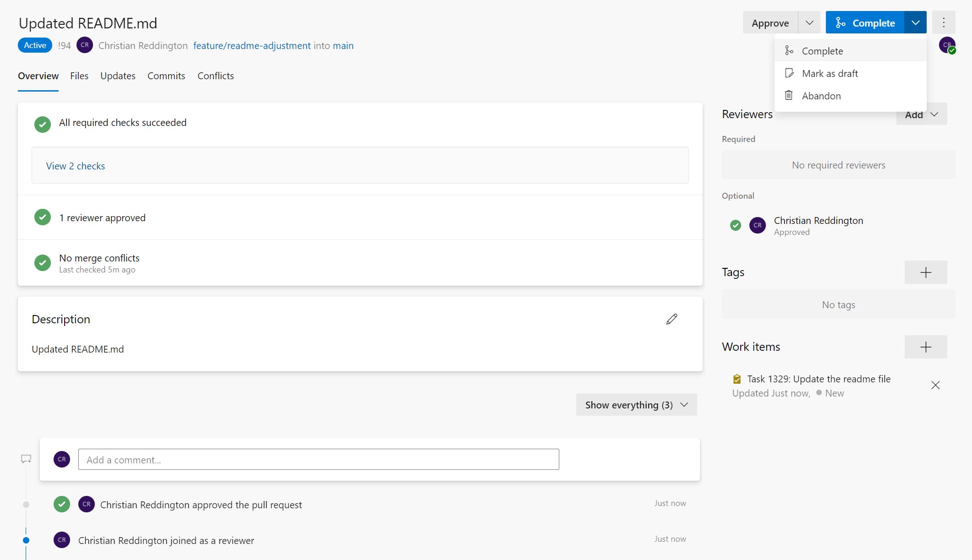
Task: Click the plus icon to add a tag
Action: point(925,272)
